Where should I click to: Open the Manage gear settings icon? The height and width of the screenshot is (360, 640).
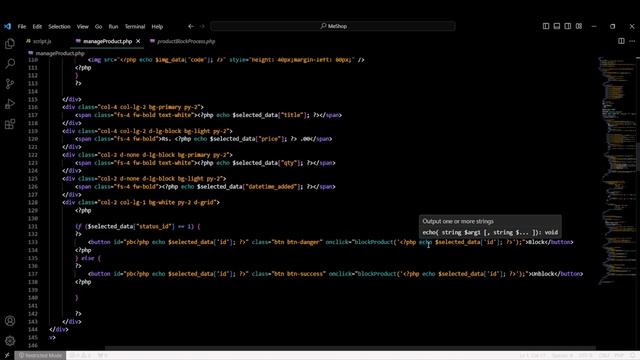10,340
